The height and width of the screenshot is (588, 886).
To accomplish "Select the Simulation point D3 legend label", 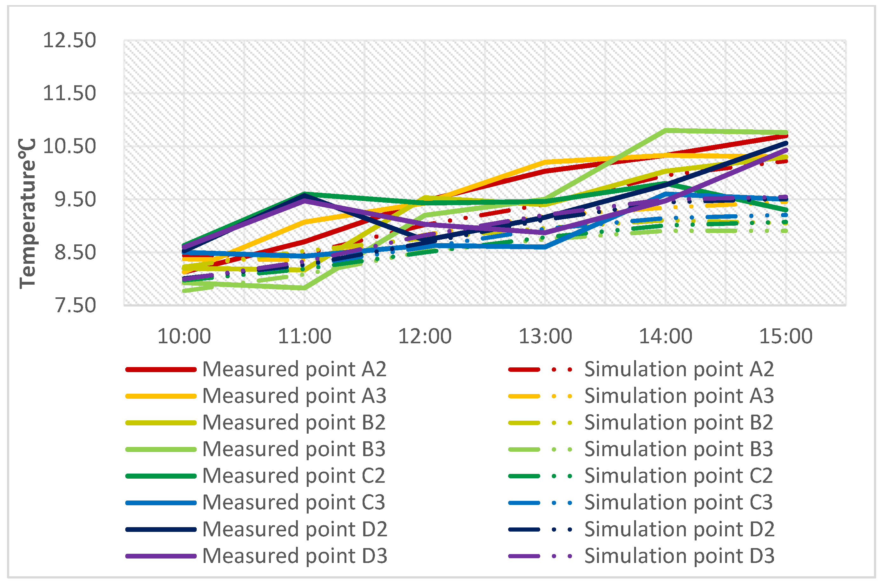I will 679,556.
